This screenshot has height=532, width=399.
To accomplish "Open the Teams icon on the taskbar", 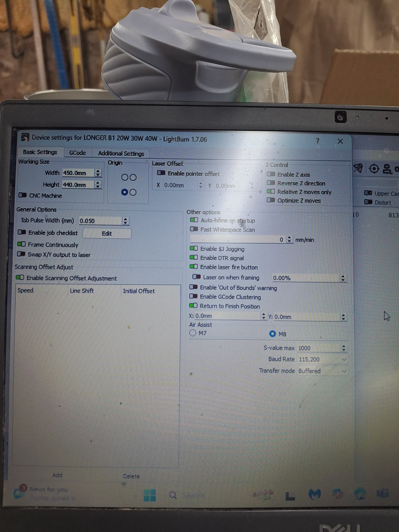I will pyautogui.click(x=382, y=494).
